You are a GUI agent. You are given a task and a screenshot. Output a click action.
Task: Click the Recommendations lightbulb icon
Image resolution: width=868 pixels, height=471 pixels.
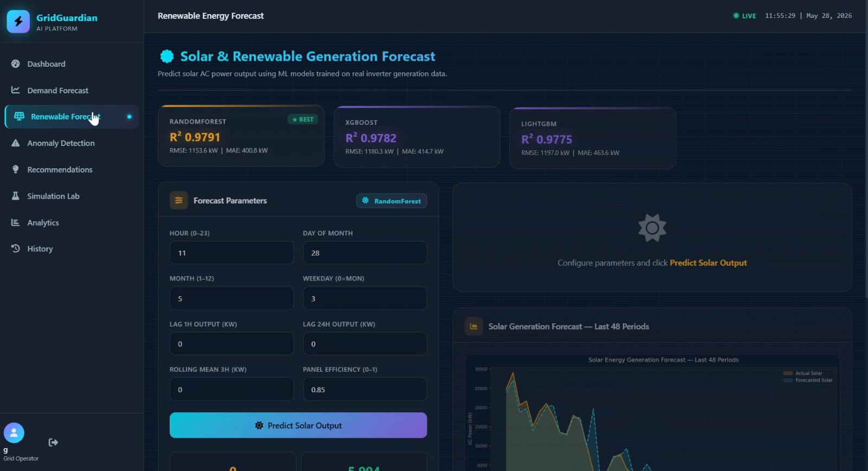[16, 169]
